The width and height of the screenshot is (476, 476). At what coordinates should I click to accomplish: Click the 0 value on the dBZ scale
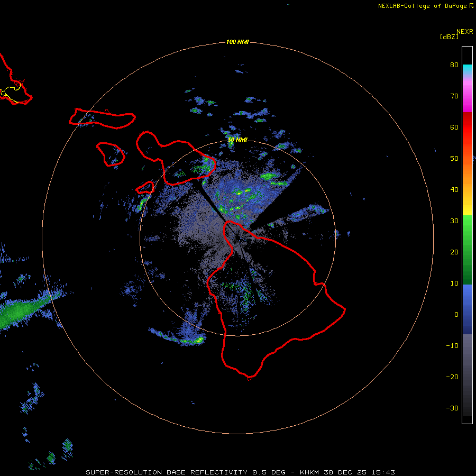point(456,315)
